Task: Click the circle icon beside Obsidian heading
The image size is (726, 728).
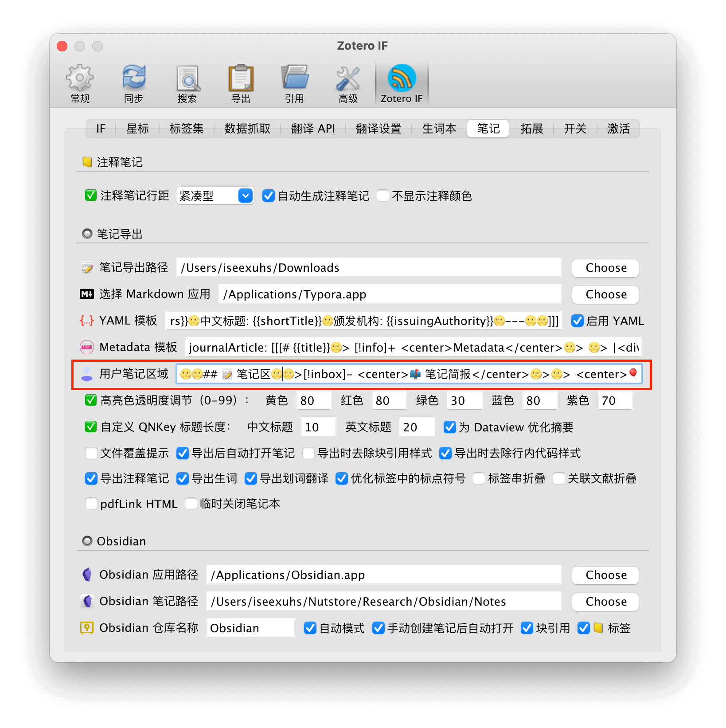Action: pyautogui.click(x=87, y=541)
